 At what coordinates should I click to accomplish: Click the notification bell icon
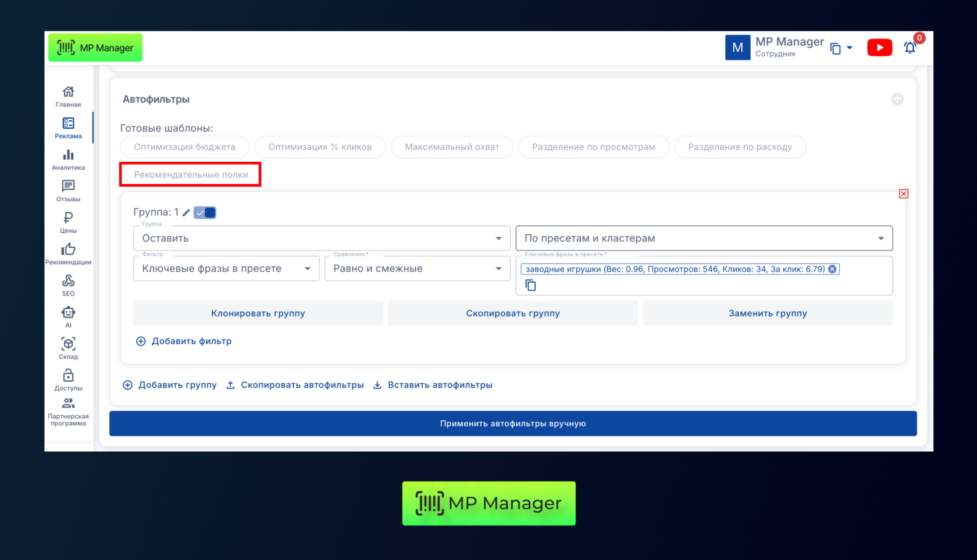click(910, 48)
